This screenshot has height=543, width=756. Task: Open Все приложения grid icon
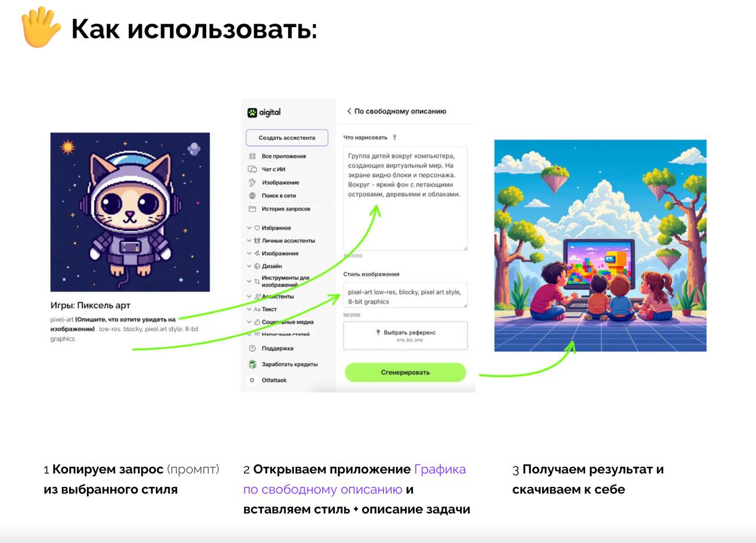click(252, 156)
